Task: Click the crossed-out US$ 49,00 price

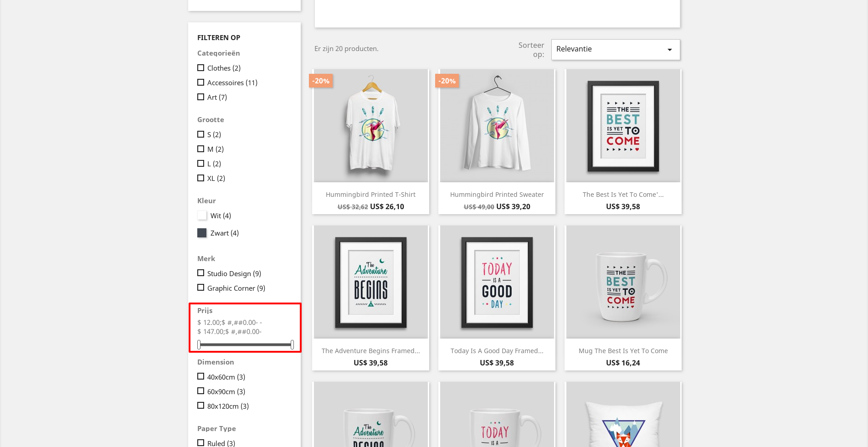Action: (x=479, y=207)
